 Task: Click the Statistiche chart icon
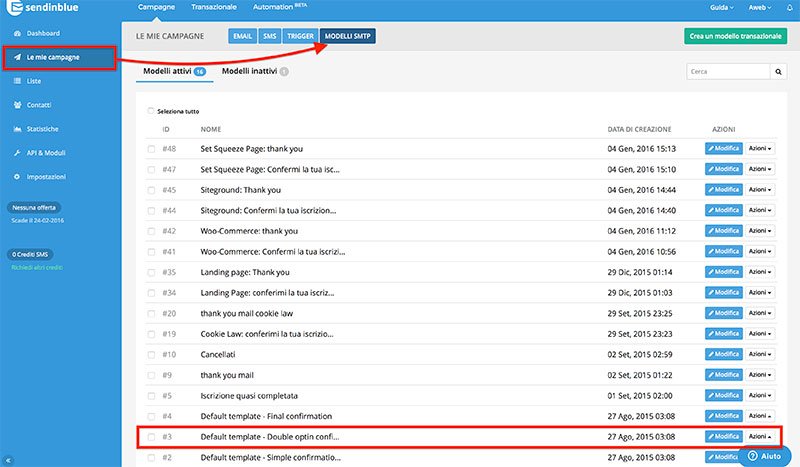pyautogui.click(x=17, y=129)
